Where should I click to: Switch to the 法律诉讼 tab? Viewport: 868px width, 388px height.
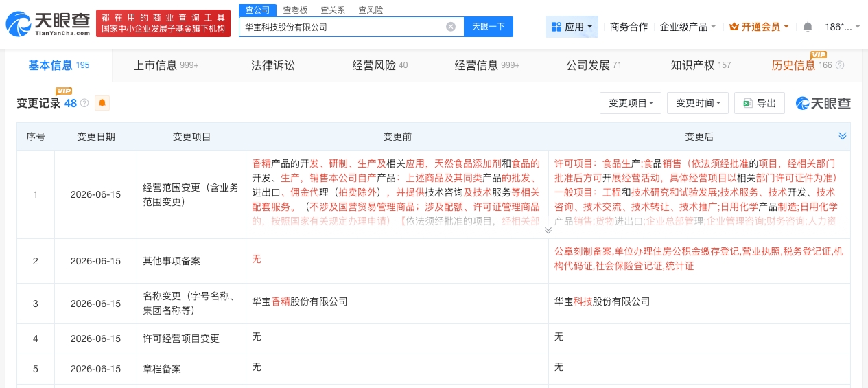[x=273, y=66]
